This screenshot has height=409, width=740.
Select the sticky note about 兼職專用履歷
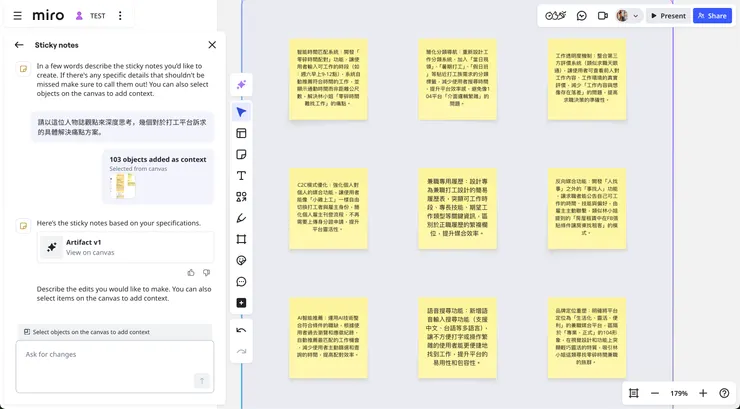tap(457, 208)
